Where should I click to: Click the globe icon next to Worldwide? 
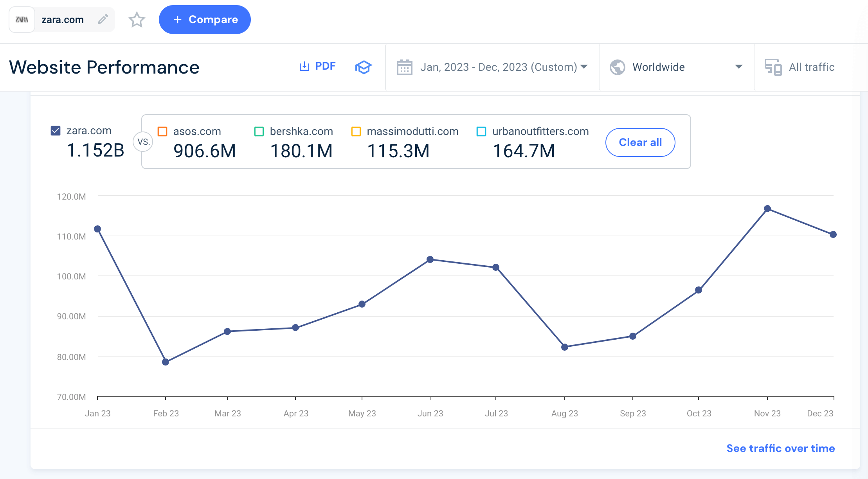coord(618,67)
